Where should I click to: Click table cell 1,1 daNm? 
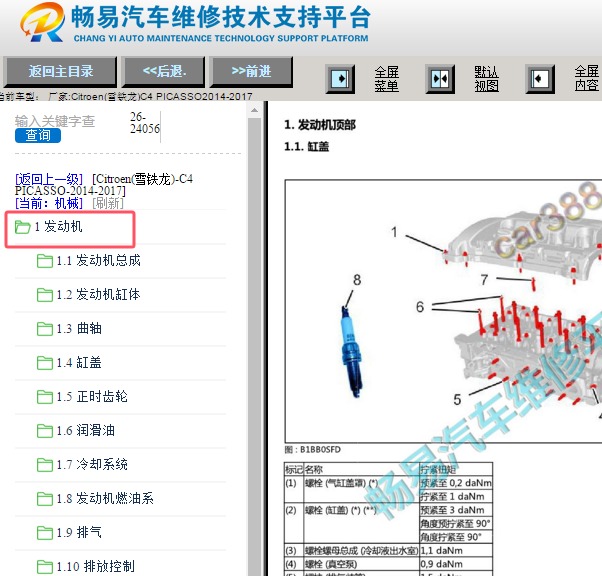[456, 551]
